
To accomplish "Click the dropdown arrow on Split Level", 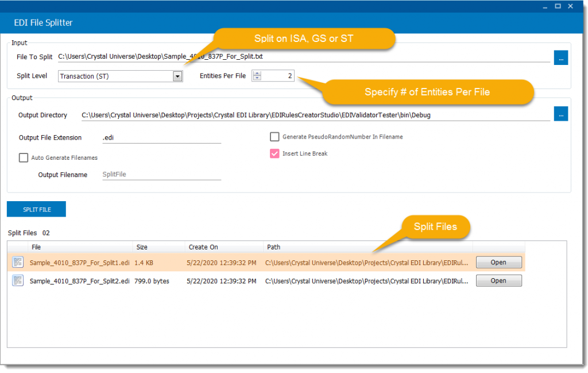I will tap(176, 76).
